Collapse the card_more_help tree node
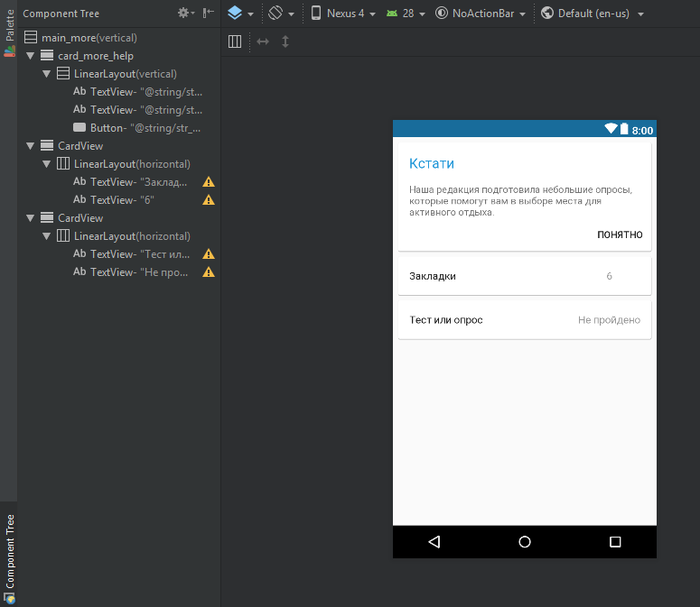Image resolution: width=700 pixels, height=607 pixels. (31, 56)
